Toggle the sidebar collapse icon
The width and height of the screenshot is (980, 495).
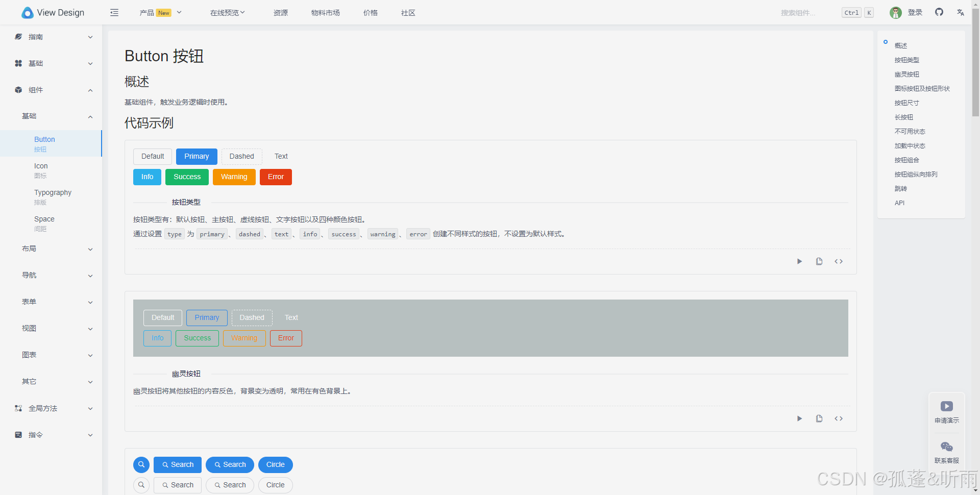click(114, 13)
